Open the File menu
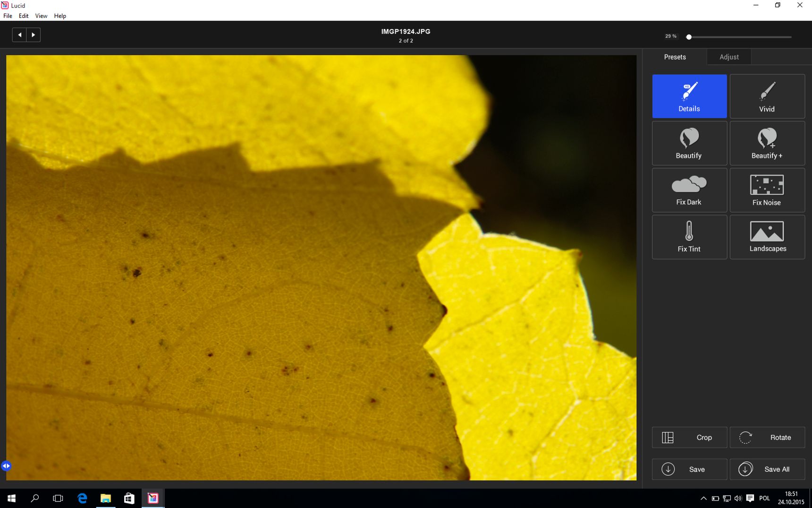The height and width of the screenshot is (508, 812). 8,16
